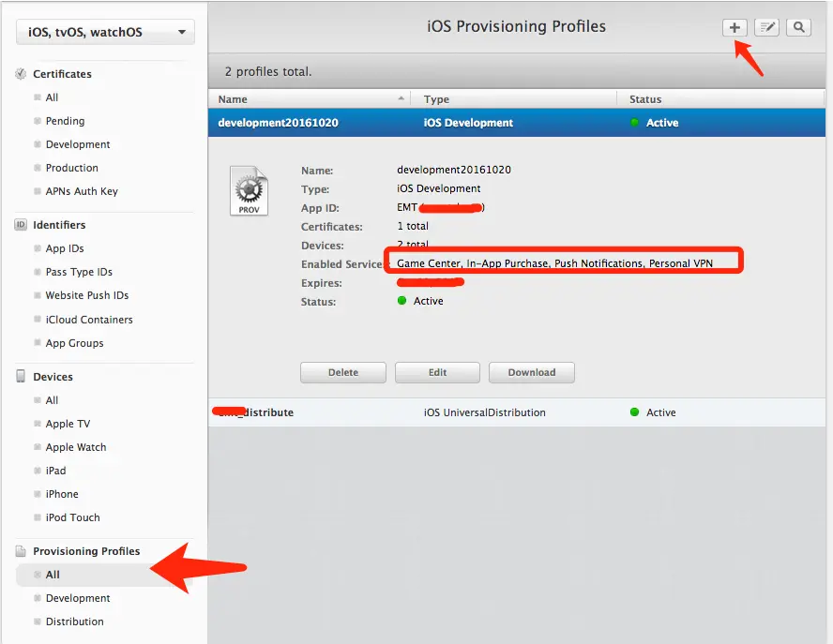Sort by the Name column header
This screenshot has height=644, width=833.
click(310, 99)
